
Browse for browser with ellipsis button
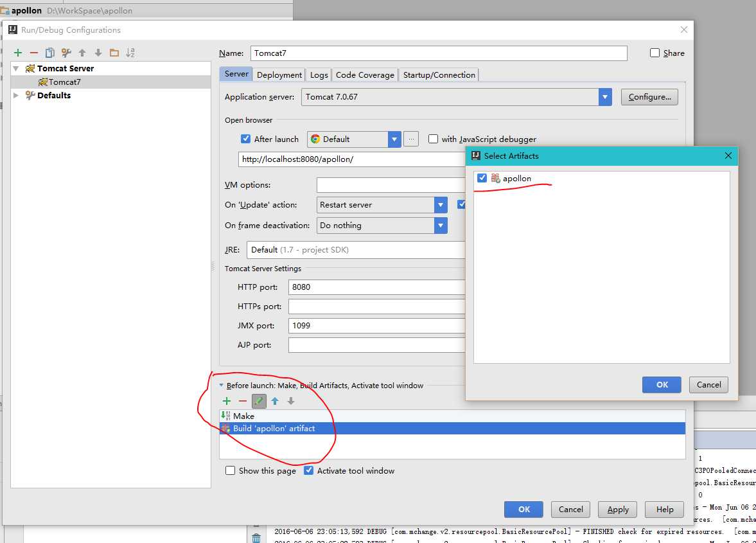click(x=411, y=139)
